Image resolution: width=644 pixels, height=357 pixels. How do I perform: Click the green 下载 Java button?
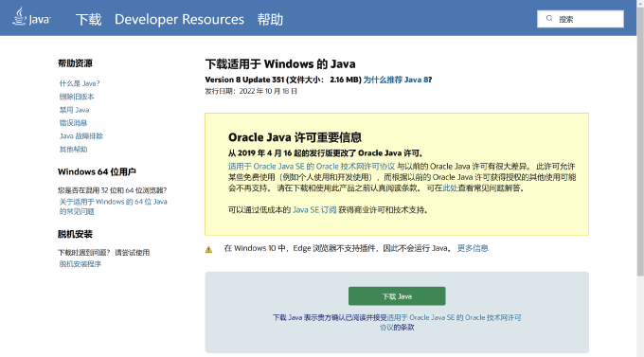(397, 296)
